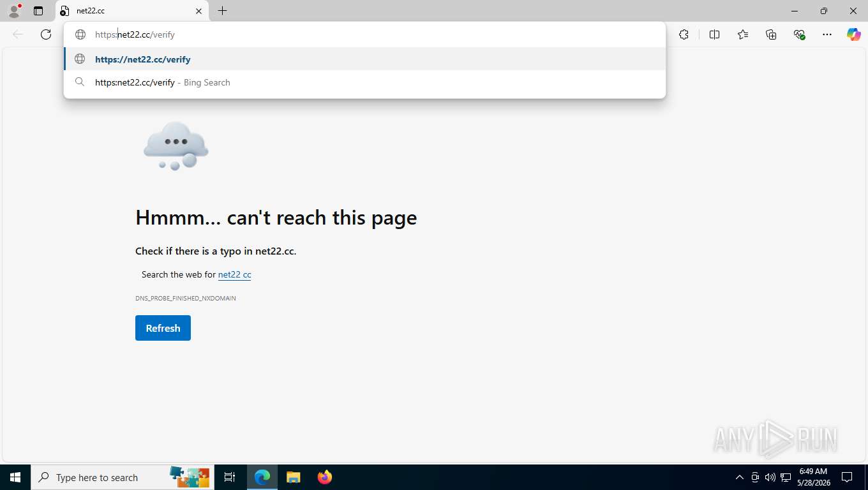Select the https://net22.cc/verify suggestion
The height and width of the screenshot is (490, 868).
pos(364,59)
